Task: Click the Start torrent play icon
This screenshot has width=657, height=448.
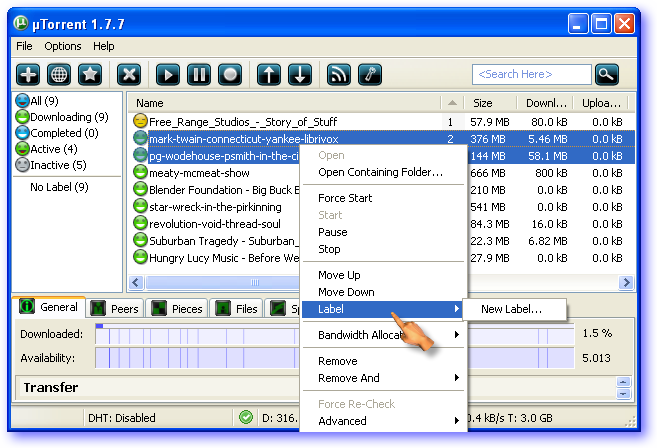Action: click(168, 75)
